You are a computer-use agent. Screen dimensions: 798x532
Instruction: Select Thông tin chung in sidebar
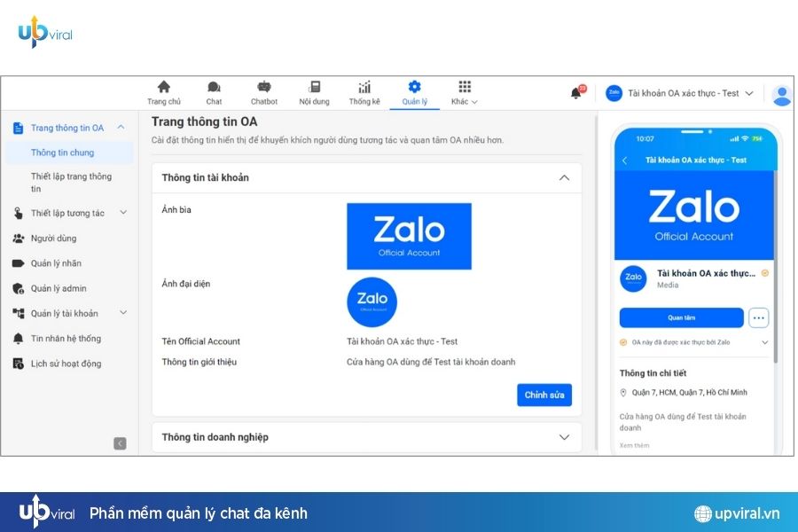(x=70, y=153)
